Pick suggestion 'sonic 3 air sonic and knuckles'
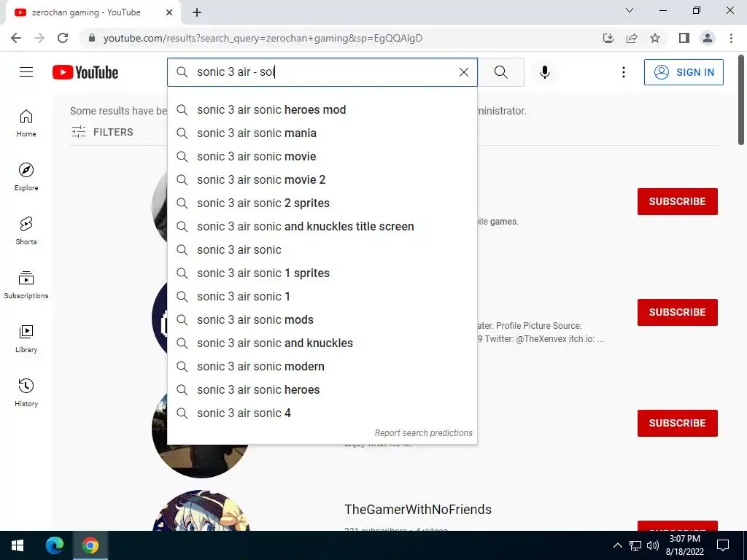The width and height of the screenshot is (747, 560). pyautogui.click(x=322, y=343)
